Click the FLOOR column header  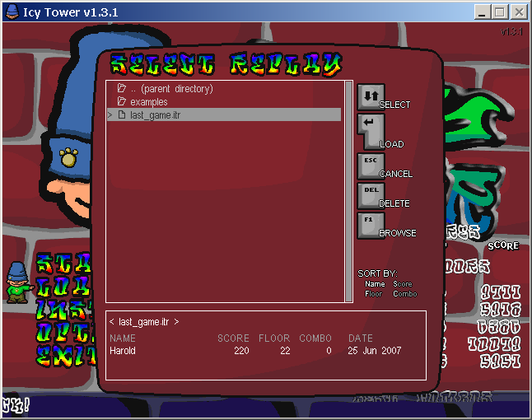274,338
